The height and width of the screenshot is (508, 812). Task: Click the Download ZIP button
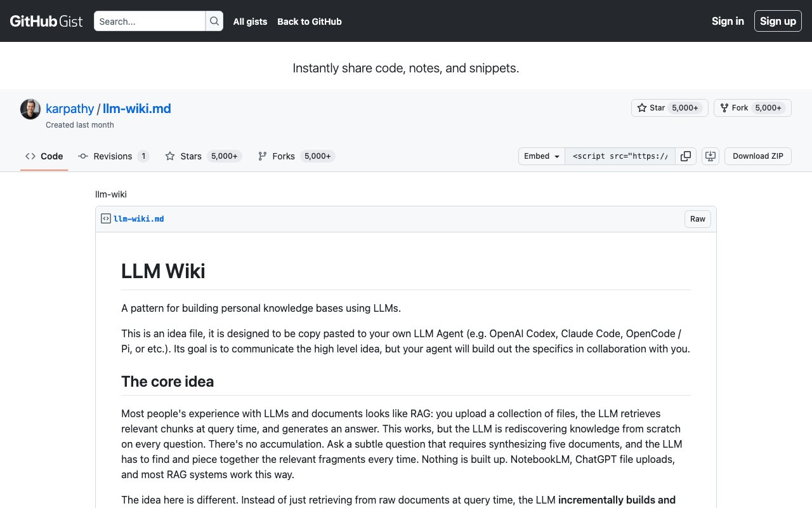click(x=758, y=156)
